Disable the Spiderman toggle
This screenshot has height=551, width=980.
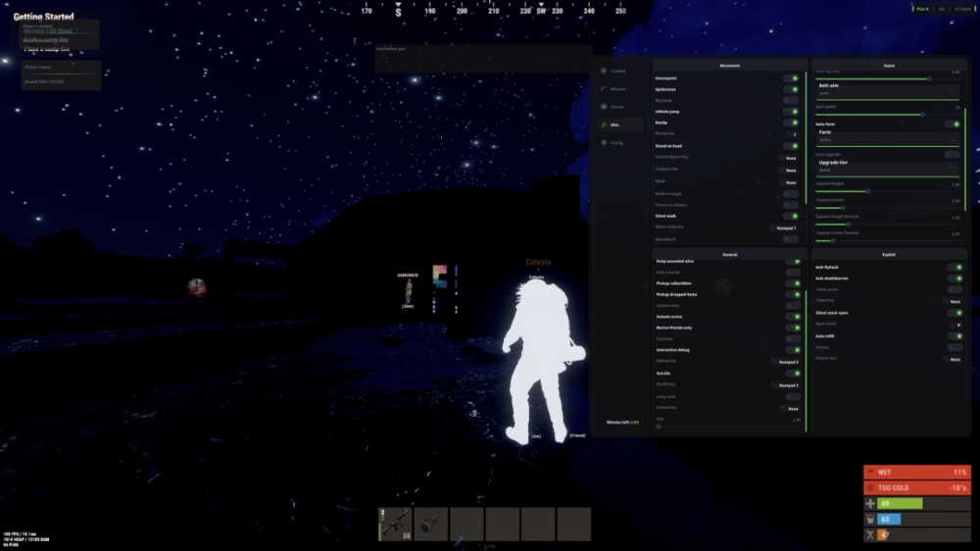pos(791,89)
